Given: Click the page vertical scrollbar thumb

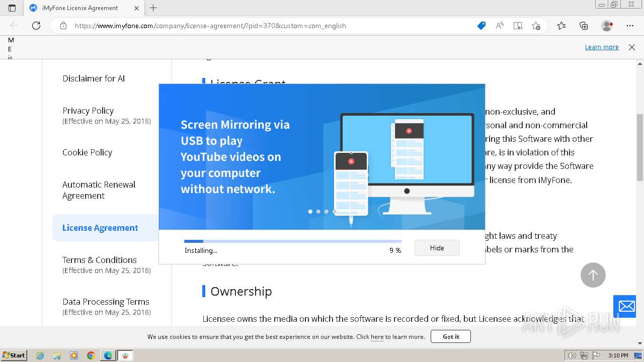Looking at the screenshot, I should click(640, 147).
